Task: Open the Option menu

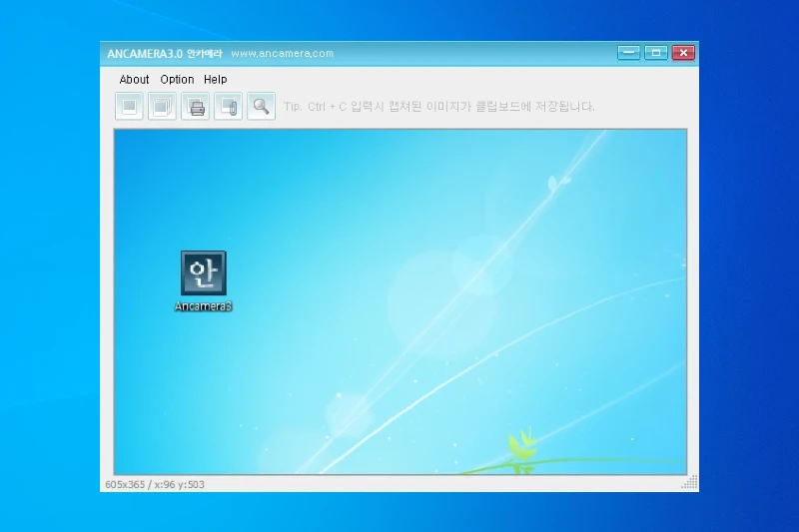Action: click(x=177, y=80)
